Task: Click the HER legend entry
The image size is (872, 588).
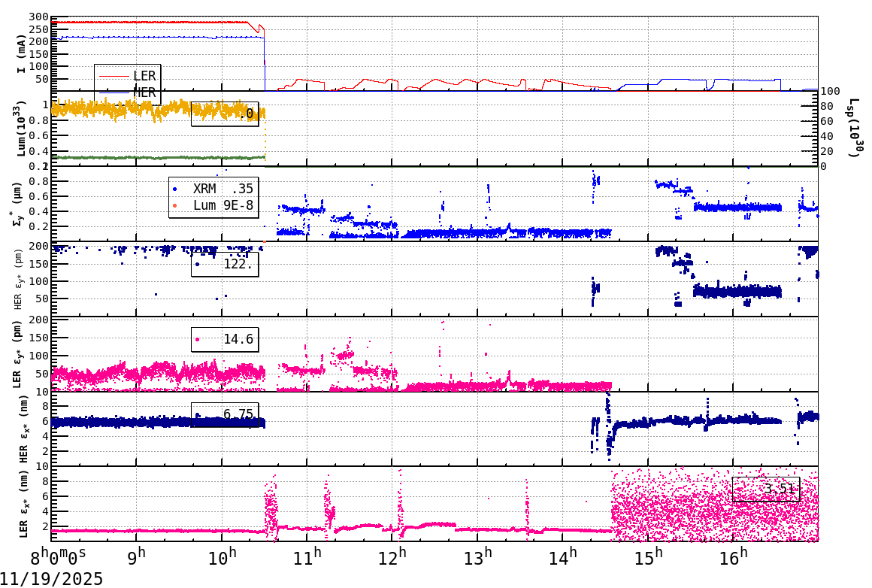Action: [128, 92]
